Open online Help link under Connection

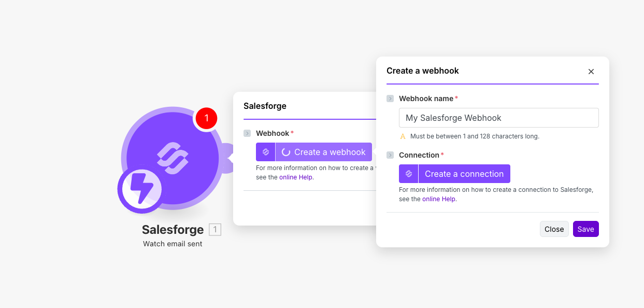tap(439, 199)
